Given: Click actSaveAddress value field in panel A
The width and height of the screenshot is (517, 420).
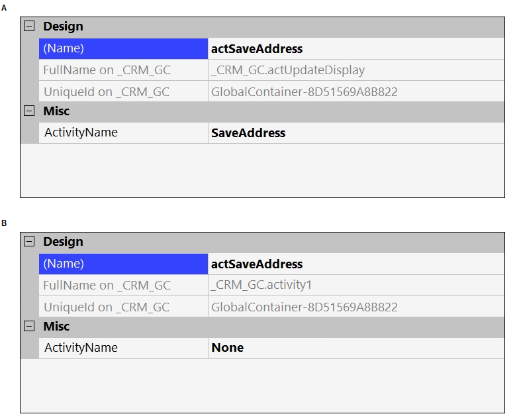Looking at the screenshot, I should click(356, 48).
